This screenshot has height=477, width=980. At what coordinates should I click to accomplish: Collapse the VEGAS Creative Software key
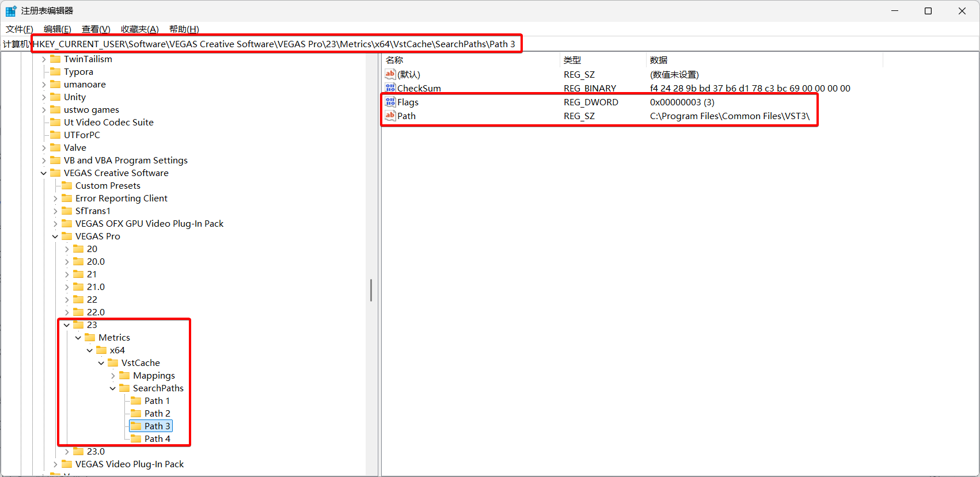[x=44, y=173]
